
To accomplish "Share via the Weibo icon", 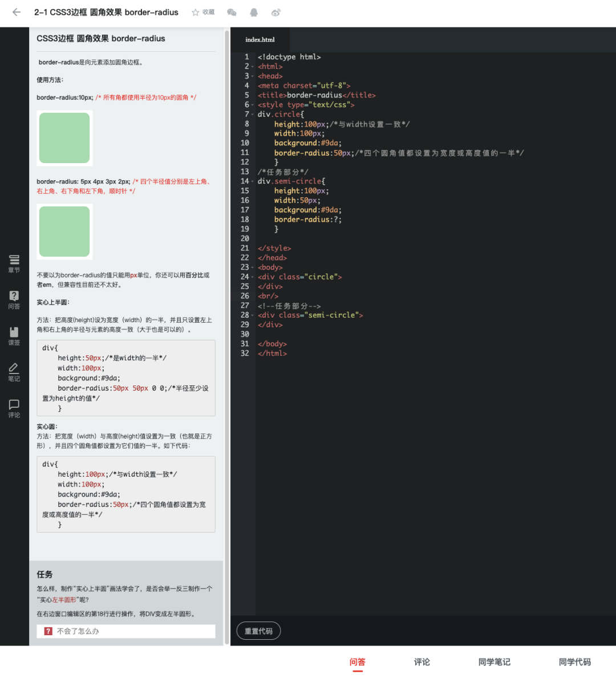I will [276, 12].
